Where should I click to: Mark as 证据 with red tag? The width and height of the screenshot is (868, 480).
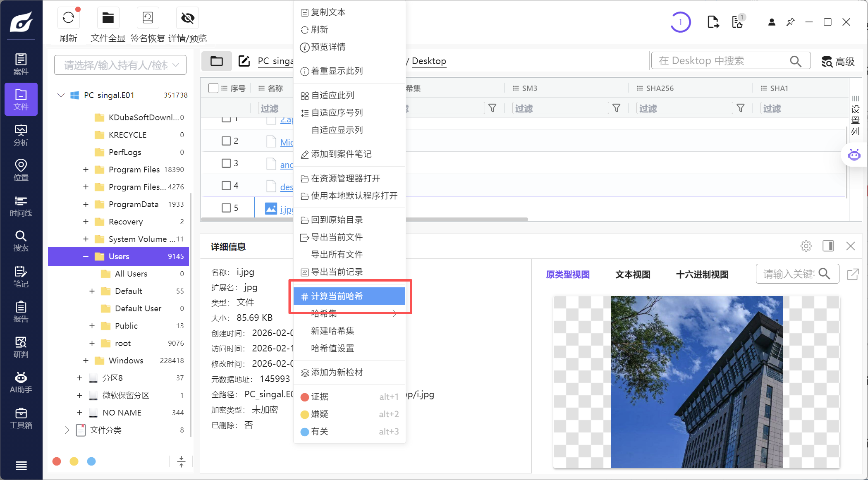tap(349, 397)
